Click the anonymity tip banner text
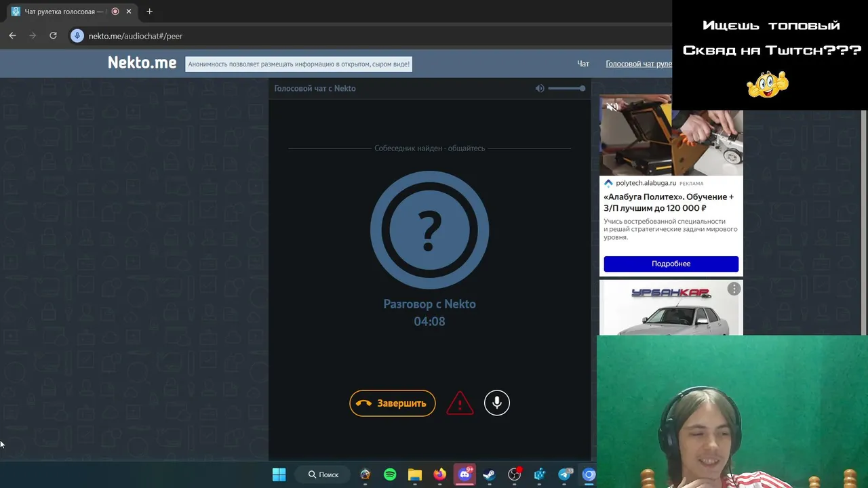 tap(298, 64)
